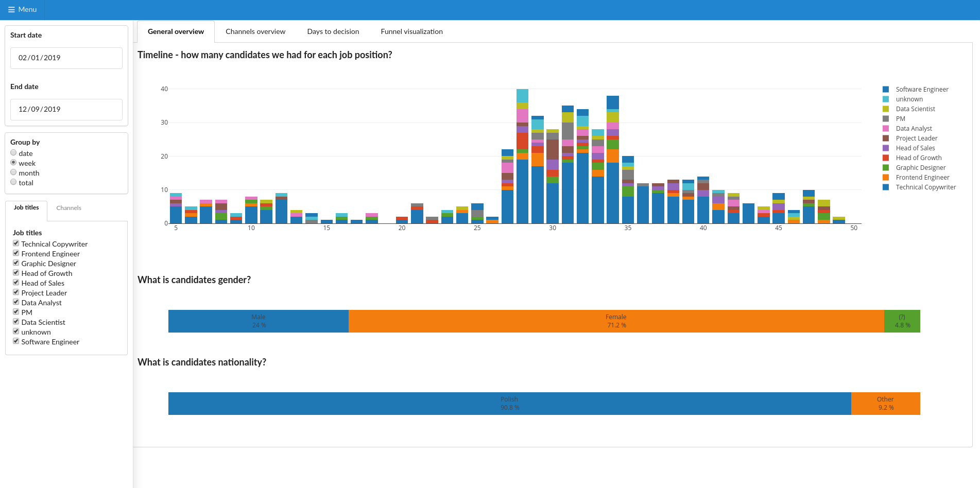Click Other segment of nationality bar
Image resolution: width=980 pixels, height=488 pixels.
pyautogui.click(x=886, y=404)
